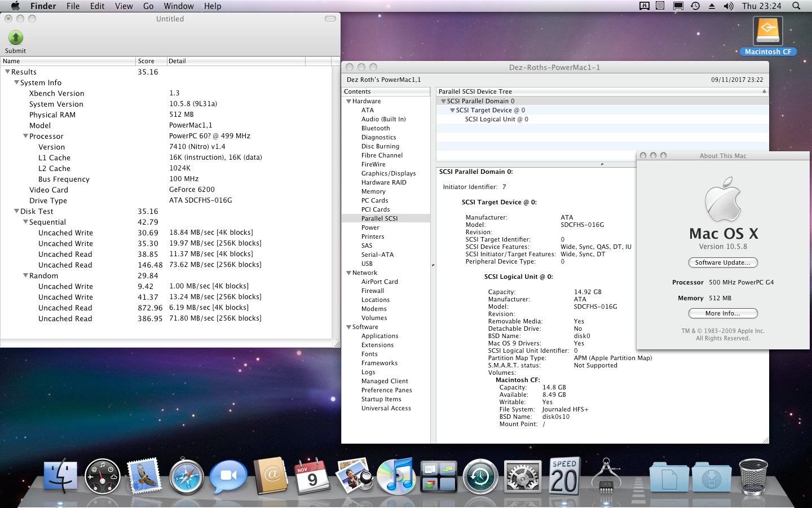The height and width of the screenshot is (508, 812).
Task: Open Finder from the Dock
Action: point(60,476)
